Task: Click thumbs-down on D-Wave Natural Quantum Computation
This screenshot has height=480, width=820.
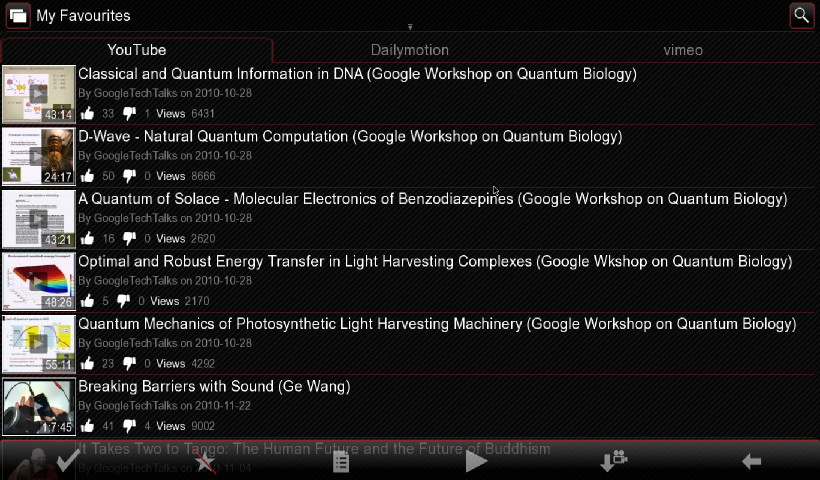Action: click(x=129, y=177)
